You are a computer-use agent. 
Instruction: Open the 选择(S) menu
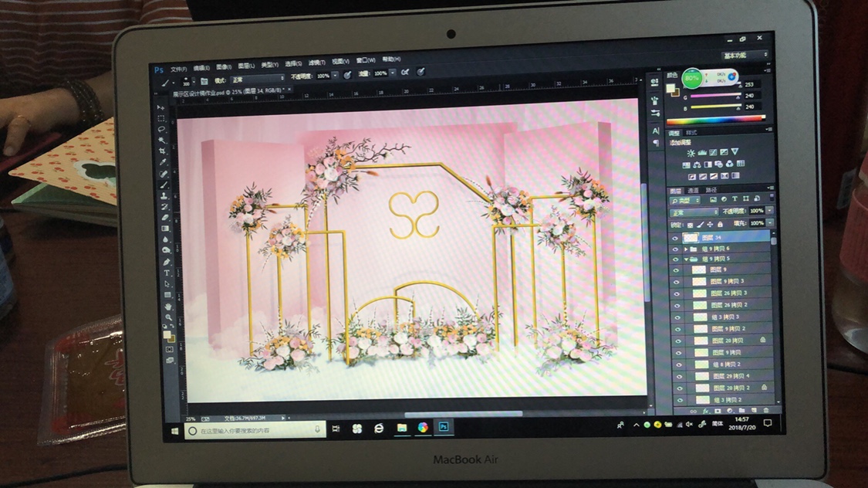click(x=293, y=63)
